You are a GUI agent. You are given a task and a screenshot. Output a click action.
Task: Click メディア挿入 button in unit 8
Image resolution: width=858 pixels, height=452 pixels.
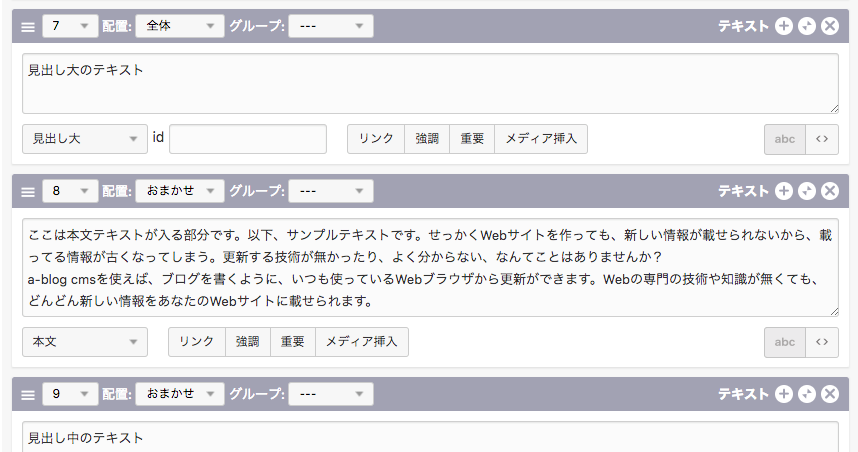coord(362,342)
